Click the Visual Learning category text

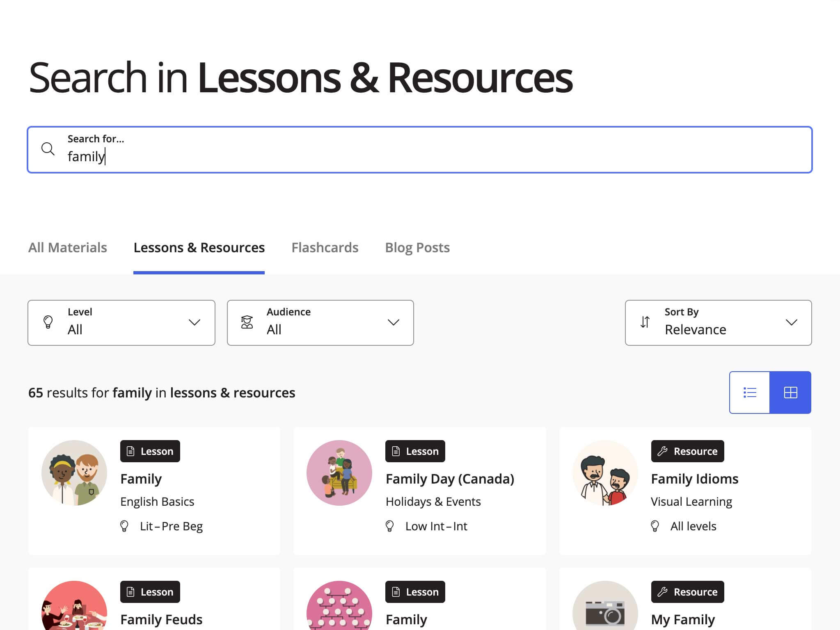[691, 502]
